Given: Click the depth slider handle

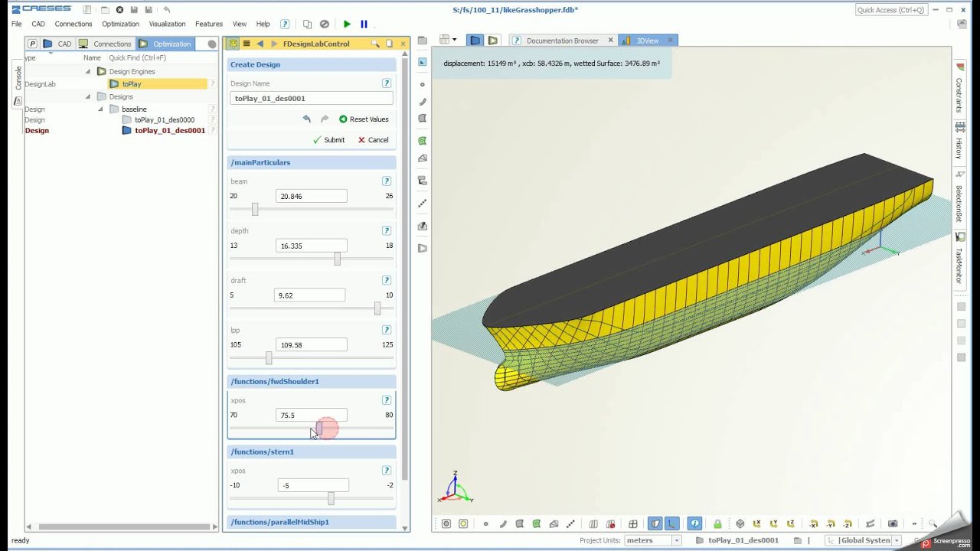Looking at the screenshot, I should 337,259.
